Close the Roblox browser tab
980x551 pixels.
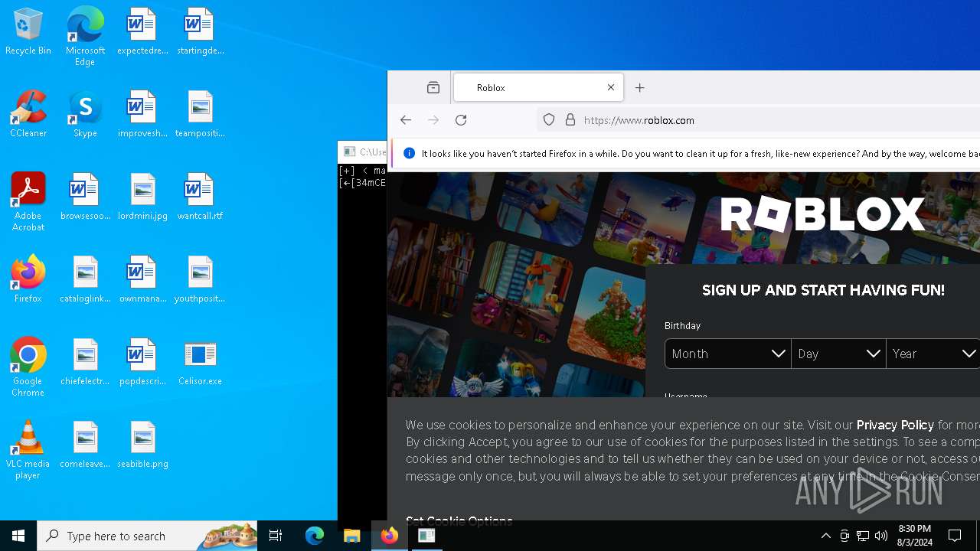click(x=611, y=87)
